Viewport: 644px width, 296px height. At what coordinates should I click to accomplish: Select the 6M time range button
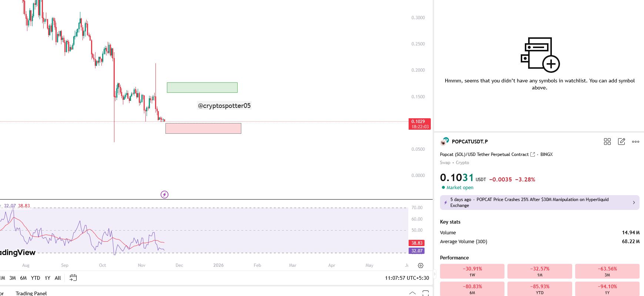(x=23, y=278)
